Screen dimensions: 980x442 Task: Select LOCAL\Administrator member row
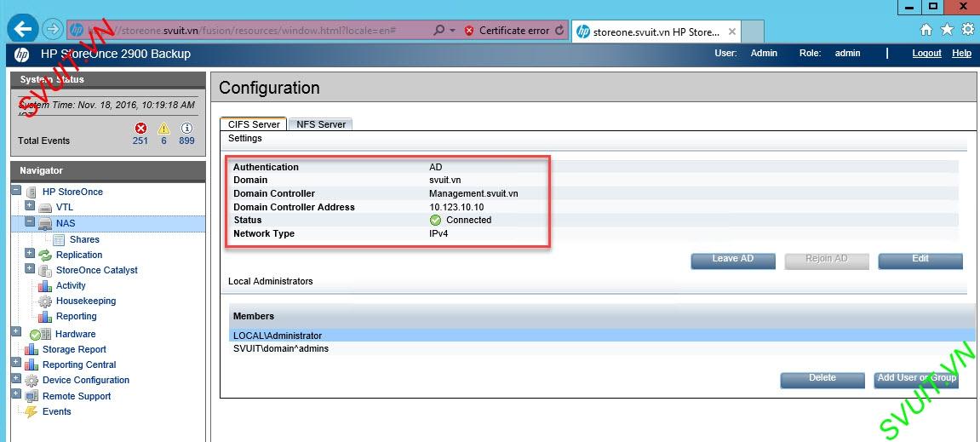602,336
